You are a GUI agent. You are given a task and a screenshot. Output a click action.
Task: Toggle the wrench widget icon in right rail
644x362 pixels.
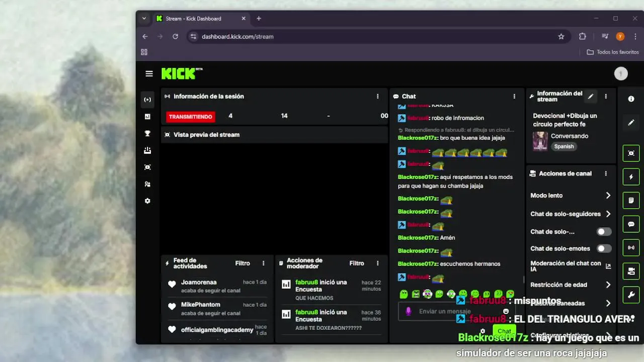click(631, 295)
